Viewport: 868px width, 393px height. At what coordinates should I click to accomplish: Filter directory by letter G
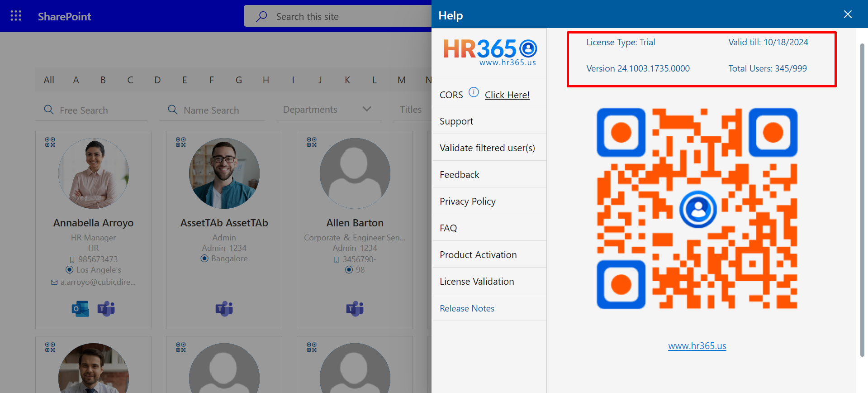click(x=239, y=80)
